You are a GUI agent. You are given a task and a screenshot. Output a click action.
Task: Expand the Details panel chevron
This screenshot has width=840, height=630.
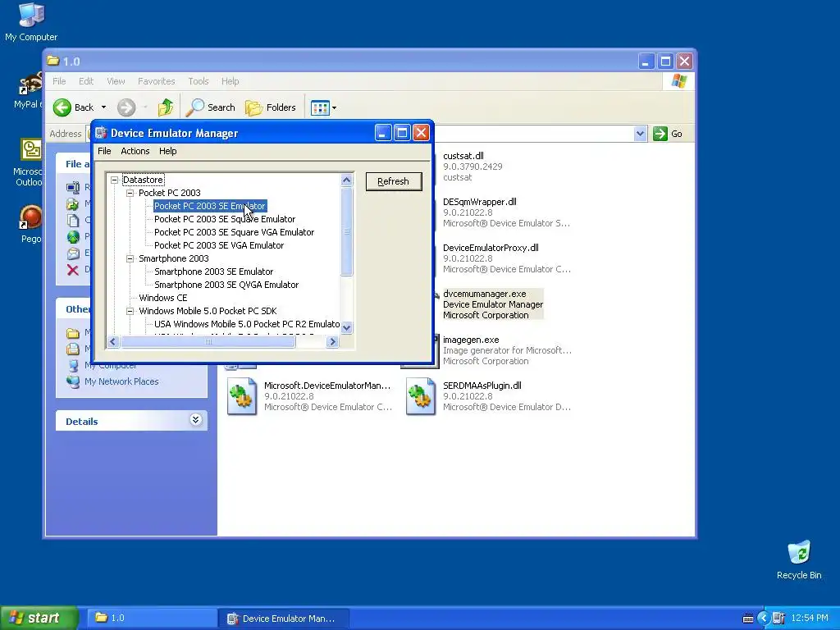(195, 420)
